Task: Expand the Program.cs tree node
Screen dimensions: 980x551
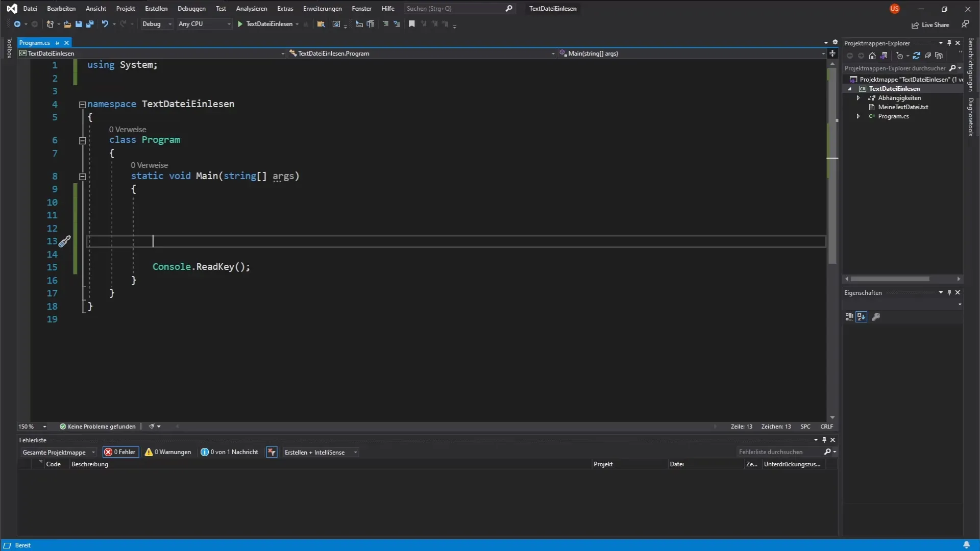Action: [x=859, y=116]
